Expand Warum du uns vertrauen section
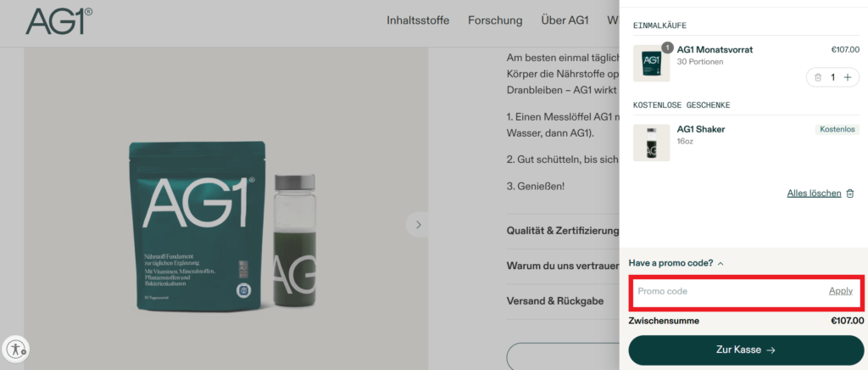The height and width of the screenshot is (370, 868). [x=563, y=266]
